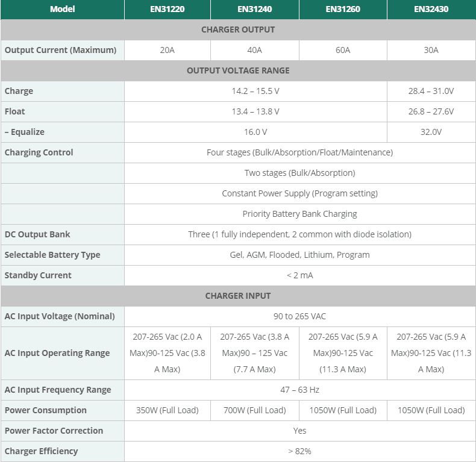Click the EN31220 model column header
This screenshot has height=462, width=476.
click(167, 9)
